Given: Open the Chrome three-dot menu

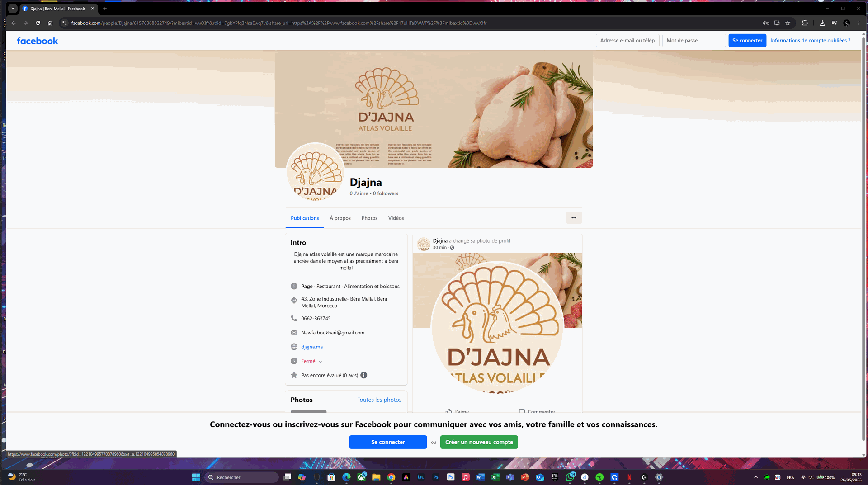Looking at the screenshot, I should [859, 23].
